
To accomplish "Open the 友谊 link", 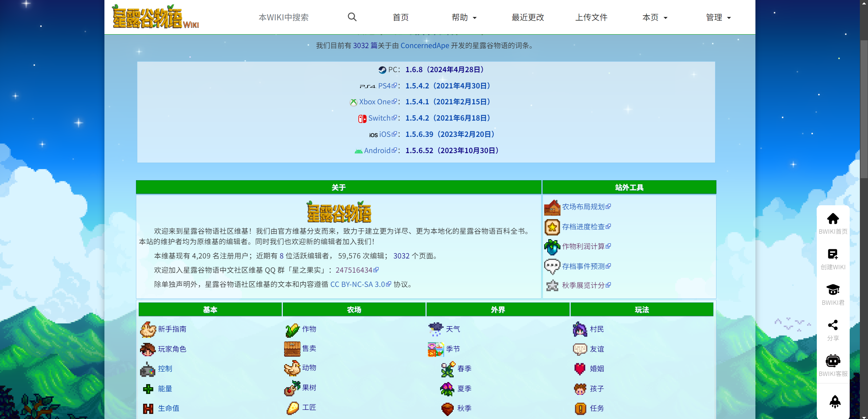I will point(597,349).
